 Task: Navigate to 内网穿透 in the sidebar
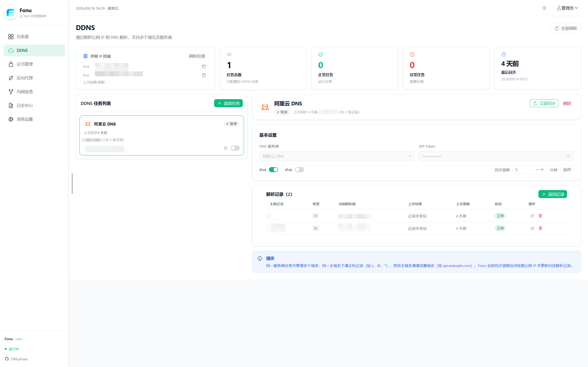pos(34,92)
